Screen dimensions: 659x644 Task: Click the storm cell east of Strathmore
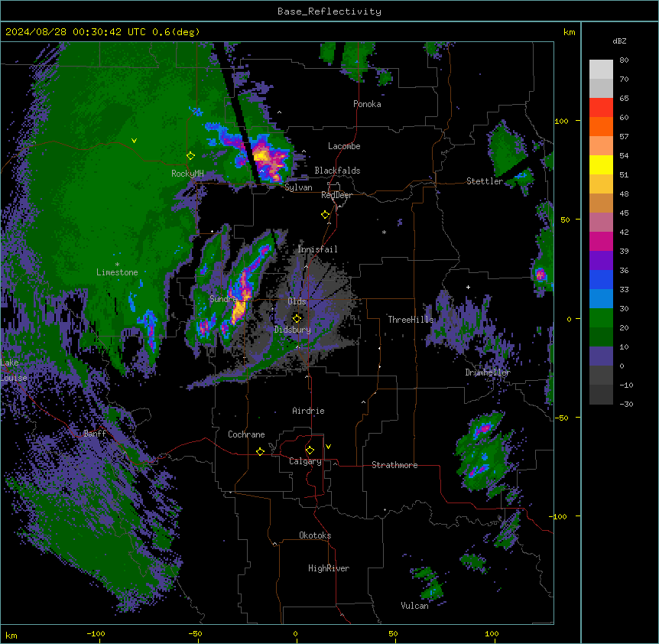pyautogui.click(x=483, y=450)
